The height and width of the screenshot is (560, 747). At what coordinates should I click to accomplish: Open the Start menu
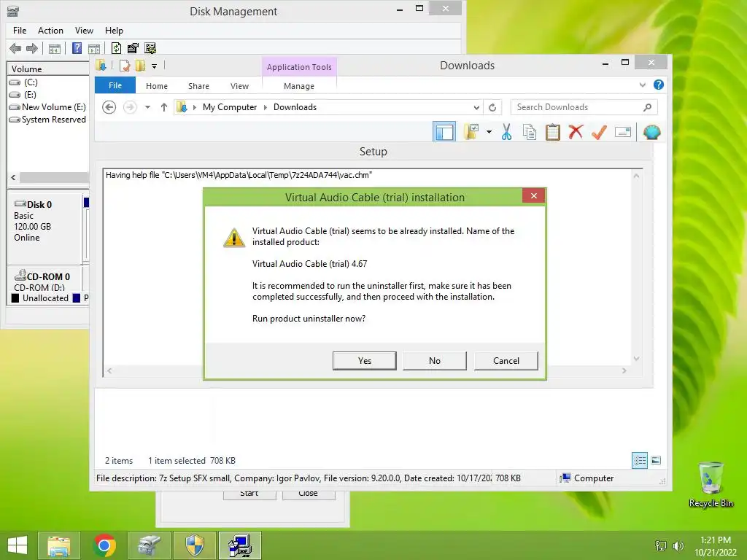pyautogui.click(x=18, y=545)
